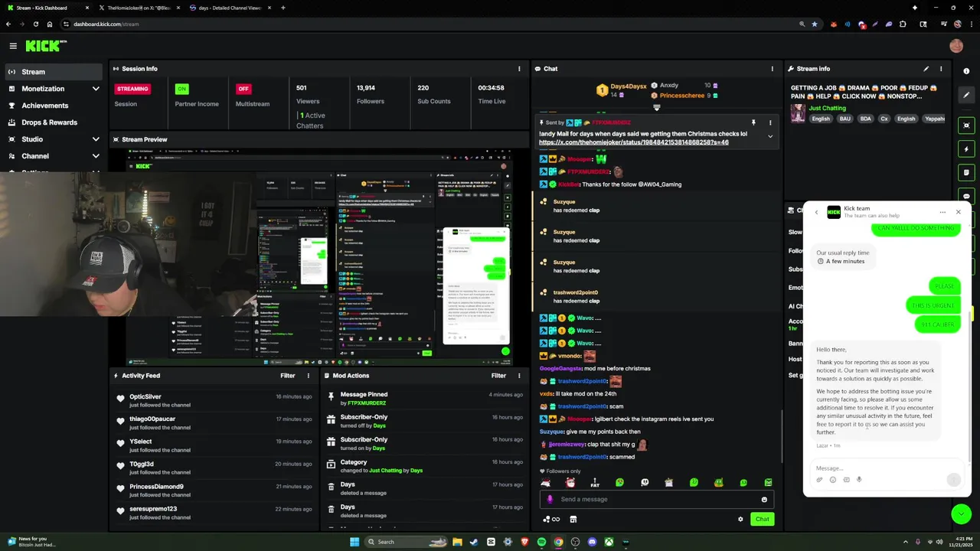
Task: Open the pinned x.com status link
Action: (633, 142)
